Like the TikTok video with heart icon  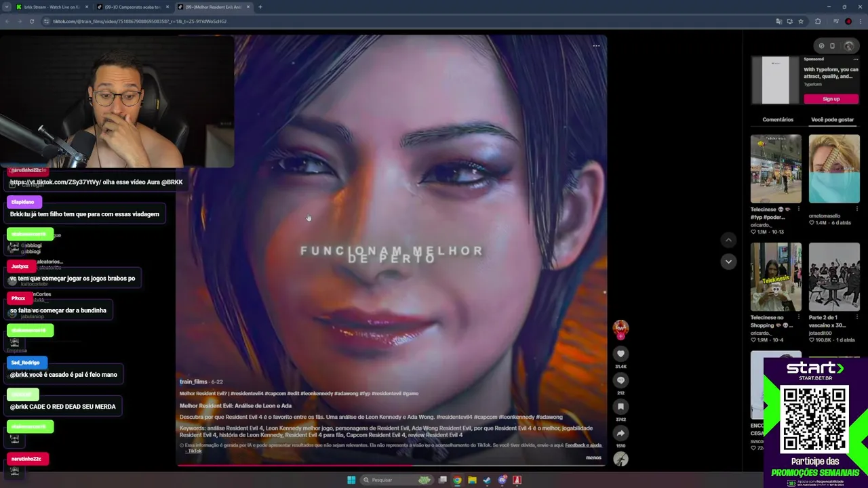[620, 354]
